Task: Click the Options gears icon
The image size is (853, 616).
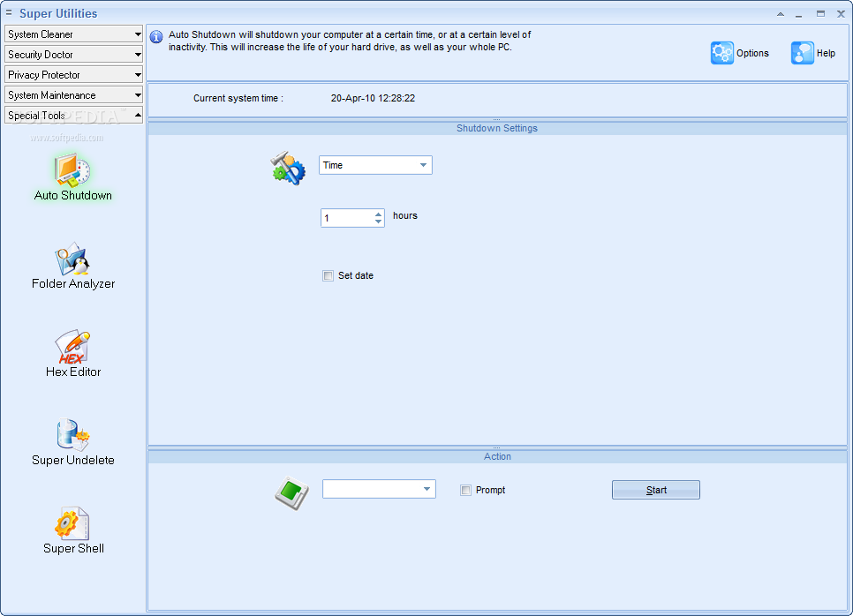Action: (x=722, y=53)
